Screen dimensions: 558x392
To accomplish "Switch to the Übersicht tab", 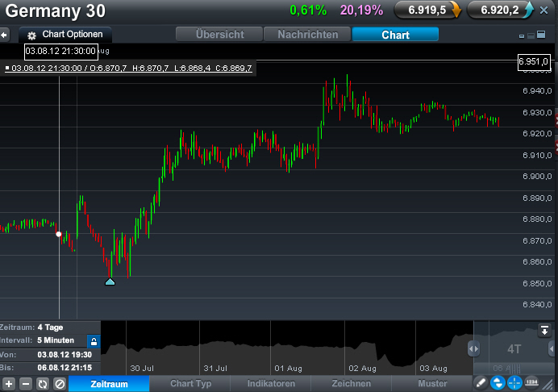I will (219, 35).
